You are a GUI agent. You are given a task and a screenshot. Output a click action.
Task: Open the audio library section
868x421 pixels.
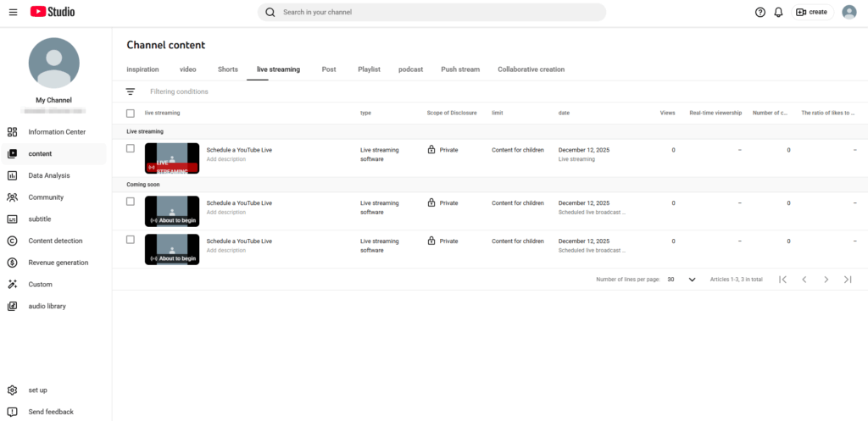pos(47,306)
